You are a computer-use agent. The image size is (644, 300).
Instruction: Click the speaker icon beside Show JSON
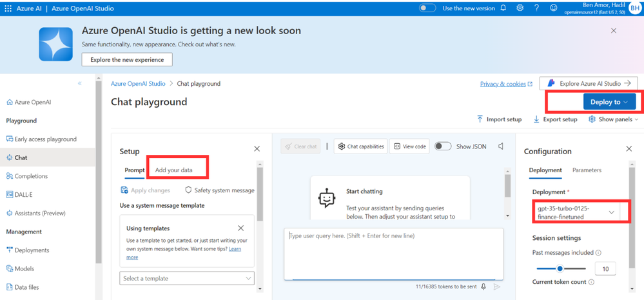pos(501,146)
